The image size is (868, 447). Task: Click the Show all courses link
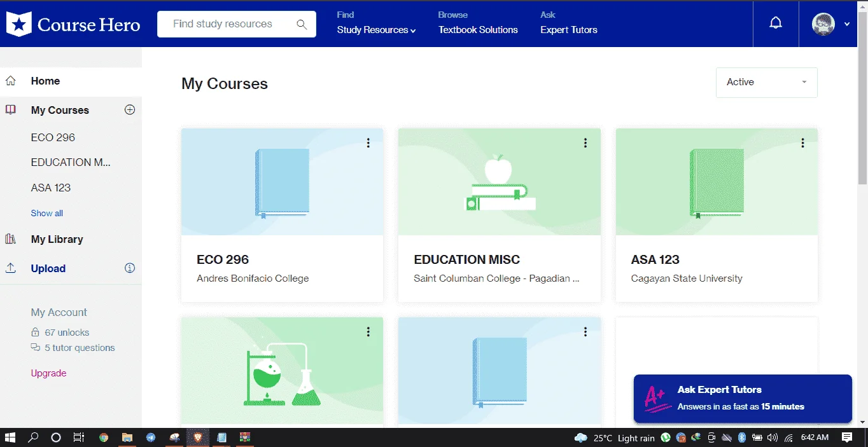(x=47, y=213)
